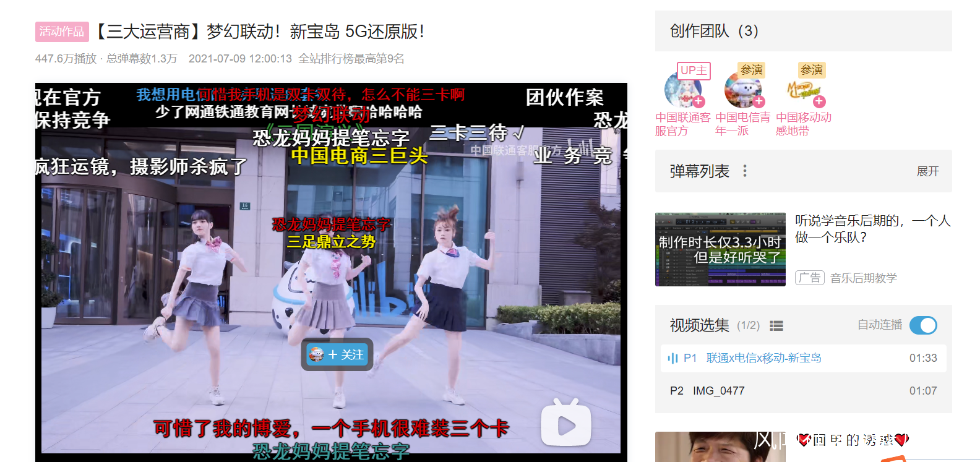This screenshot has width=980, height=462.
Task: Click the 广告 ad label
Action: click(x=810, y=278)
